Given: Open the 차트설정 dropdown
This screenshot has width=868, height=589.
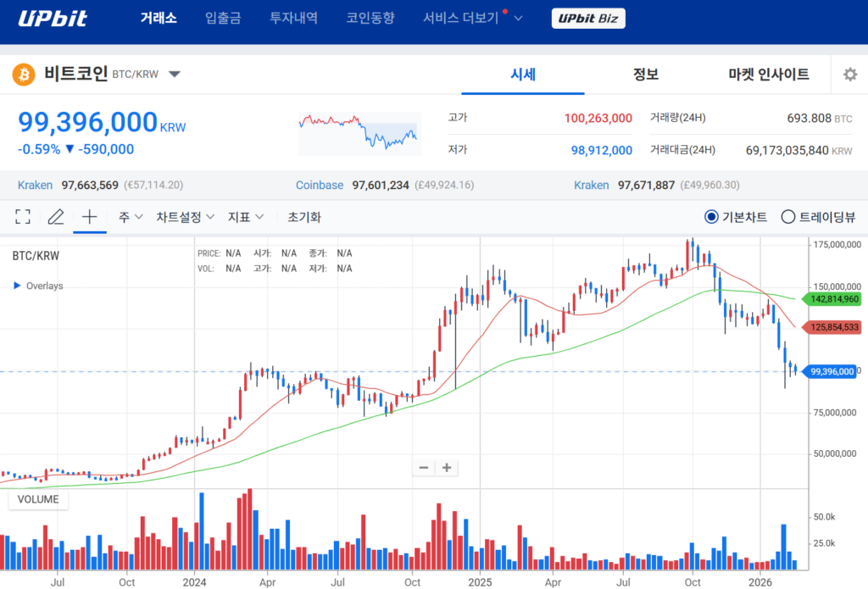Looking at the screenshot, I should [185, 217].
